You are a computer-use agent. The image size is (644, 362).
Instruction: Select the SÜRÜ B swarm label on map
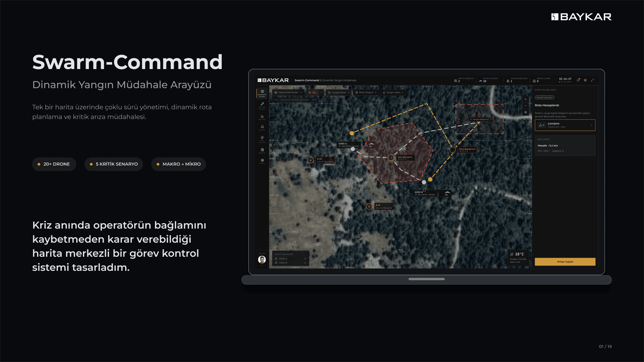click(425, 193)
